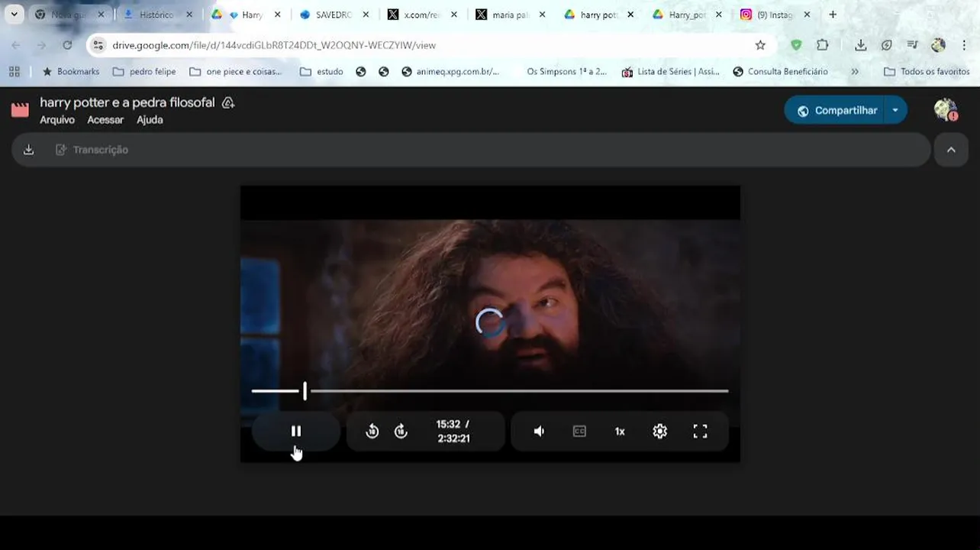The image size is (980, 550).
Task: Open a new browser tab
Action: click(833, 15)
